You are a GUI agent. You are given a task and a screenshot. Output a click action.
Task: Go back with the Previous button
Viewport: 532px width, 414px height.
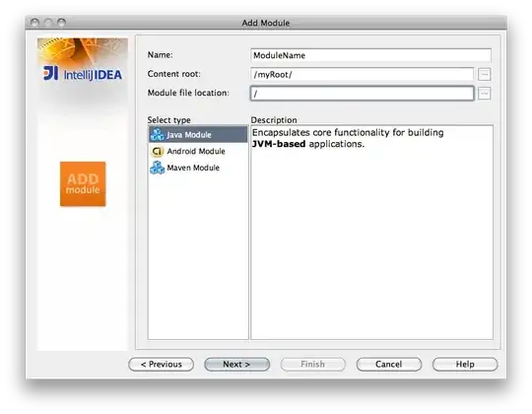click(162, 364)
